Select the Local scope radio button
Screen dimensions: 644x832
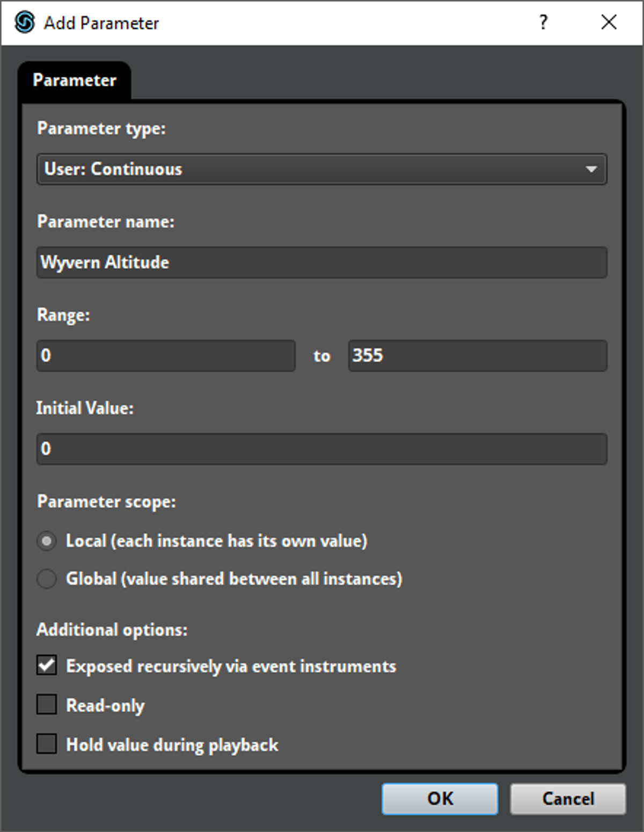point(47,541)
